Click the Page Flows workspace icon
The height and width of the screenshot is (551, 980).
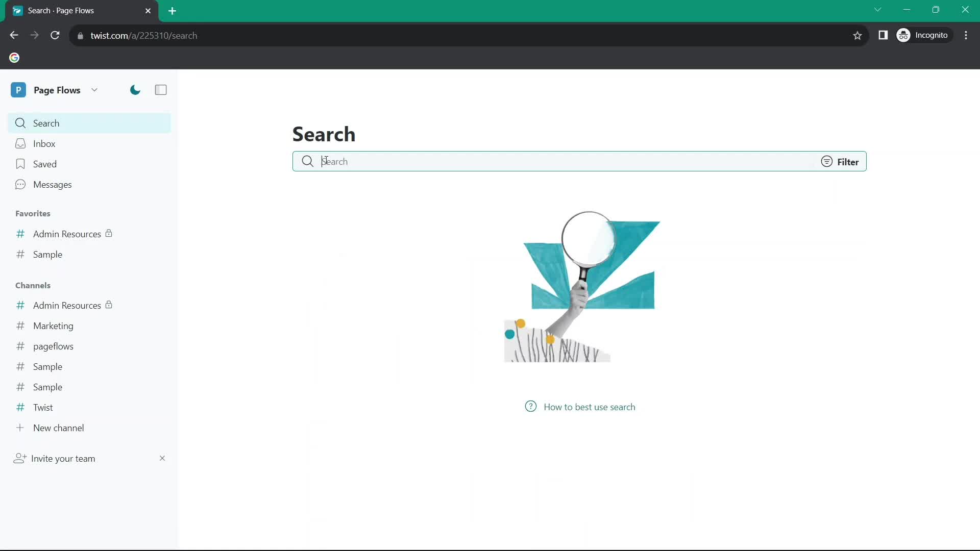pyautogui.click(x=19, y=89)
